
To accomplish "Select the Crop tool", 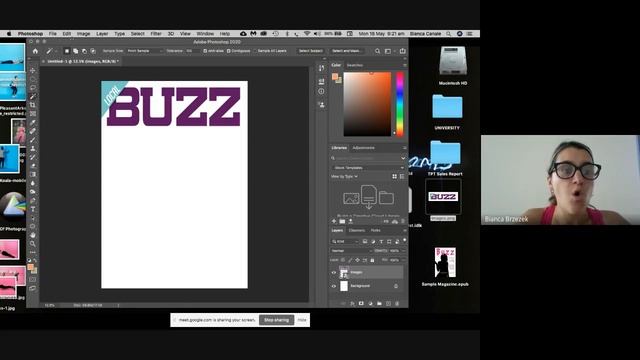I will point(33,105).
